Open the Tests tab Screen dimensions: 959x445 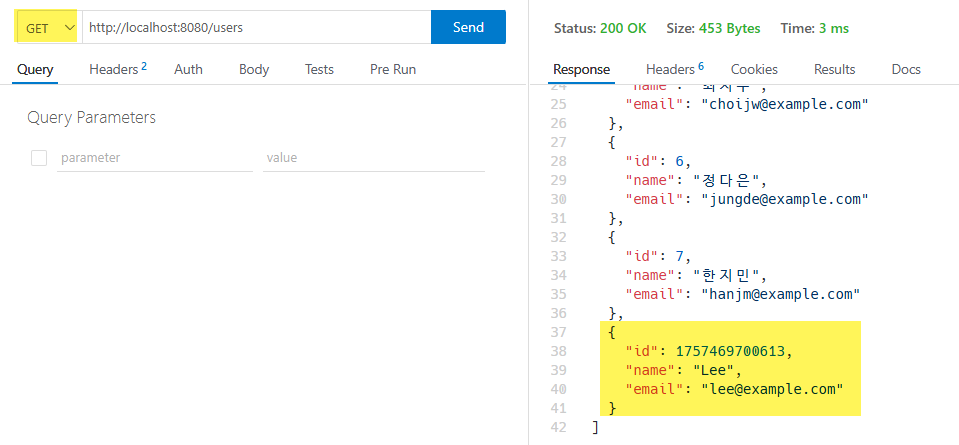tap(319, 70)
